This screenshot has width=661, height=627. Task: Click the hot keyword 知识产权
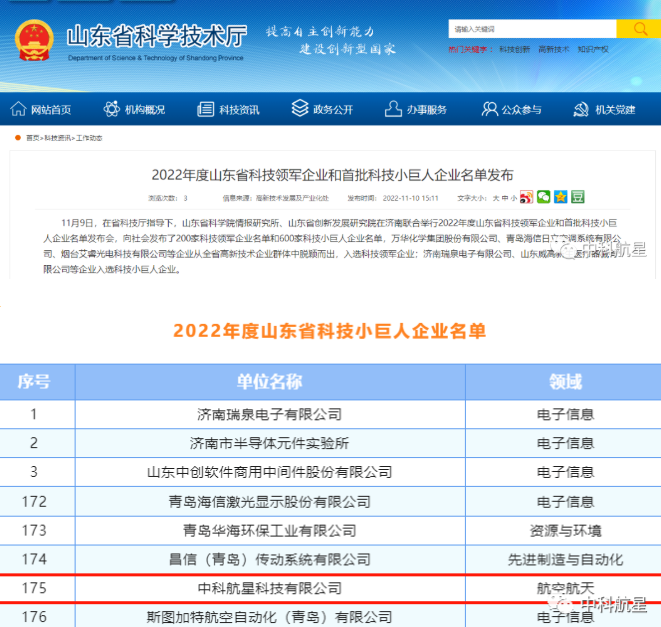tap(593, 49)
